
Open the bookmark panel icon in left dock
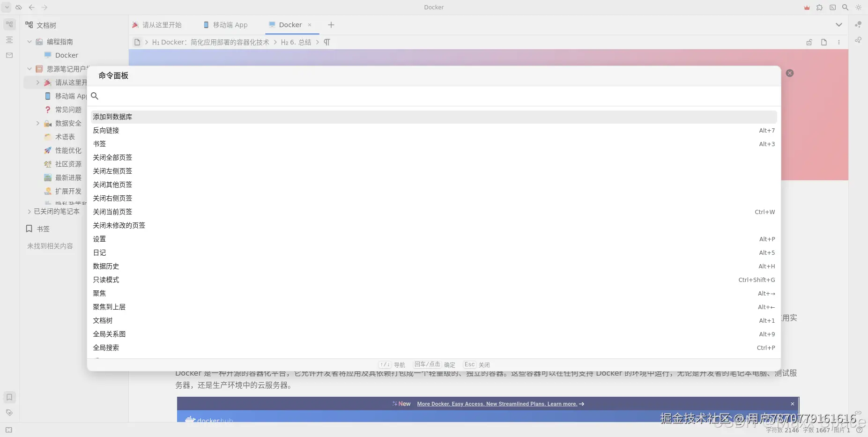(x=9, y=397)
